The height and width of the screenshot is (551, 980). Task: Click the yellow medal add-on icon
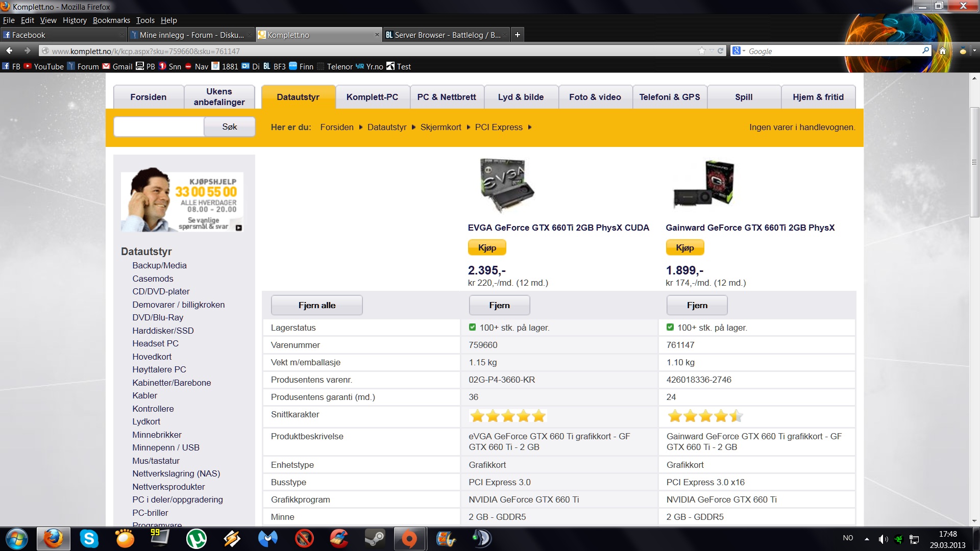(963, 51)
